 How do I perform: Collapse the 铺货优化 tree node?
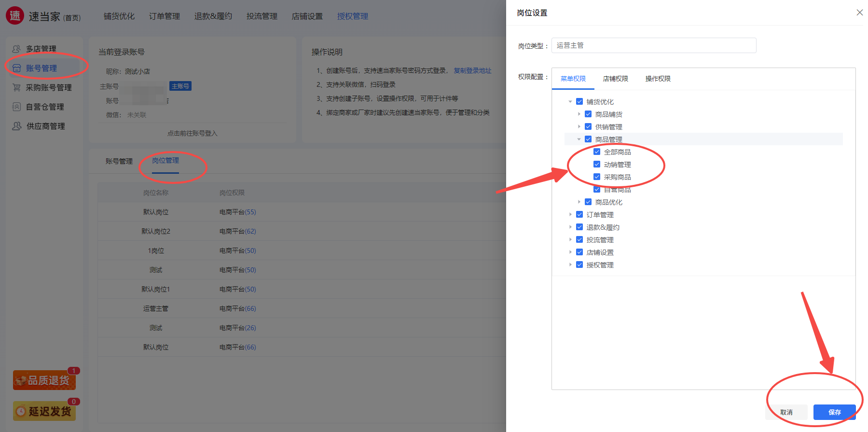pyautogui.click(x=570, y=101)
